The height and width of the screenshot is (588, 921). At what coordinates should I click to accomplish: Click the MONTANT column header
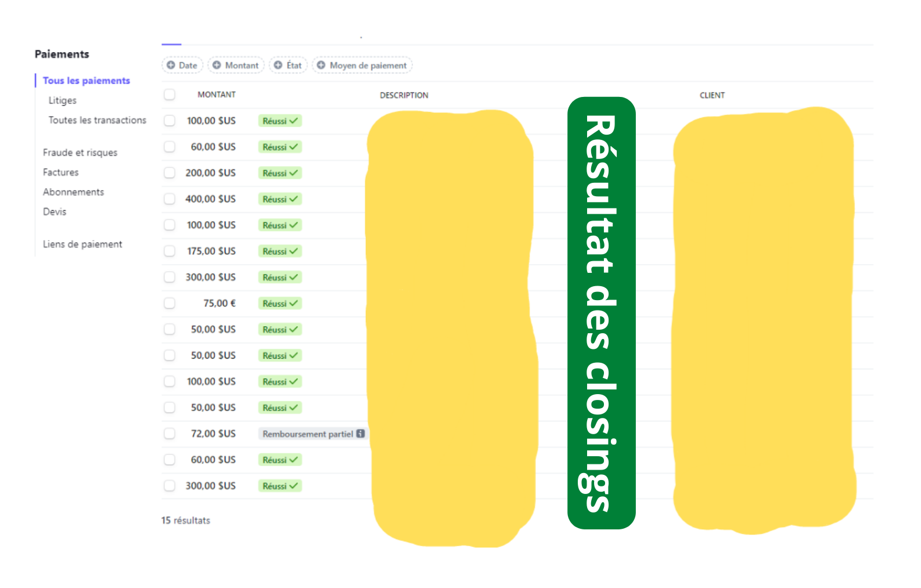[217, 95]
